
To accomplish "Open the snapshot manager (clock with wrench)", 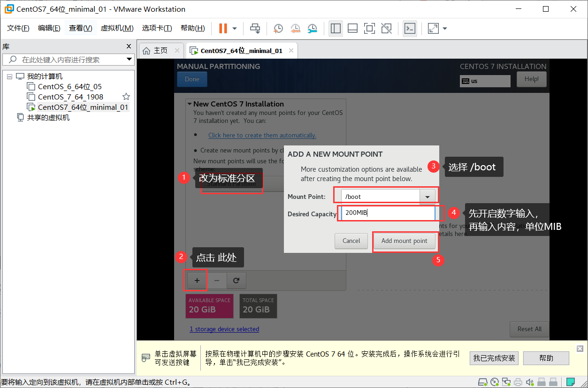I will point(313,29).
